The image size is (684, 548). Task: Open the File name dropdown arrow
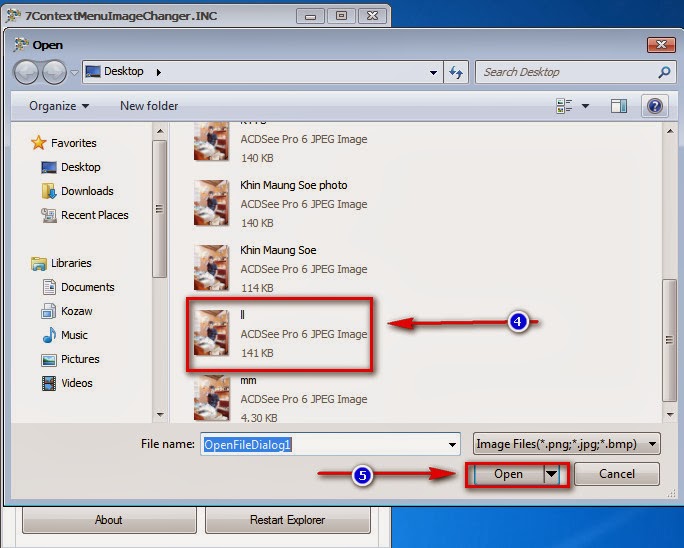(452, 445)
